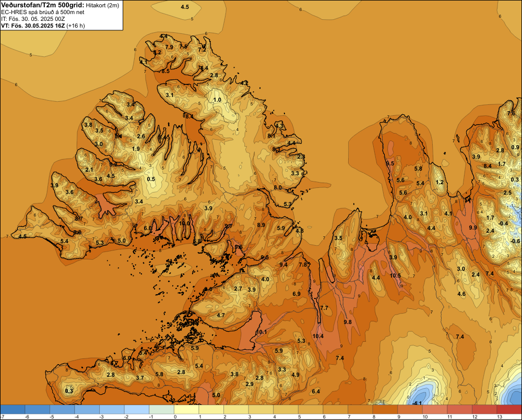
Task: Click the temperature value "2.6"
Action: (x=141, y=136)
